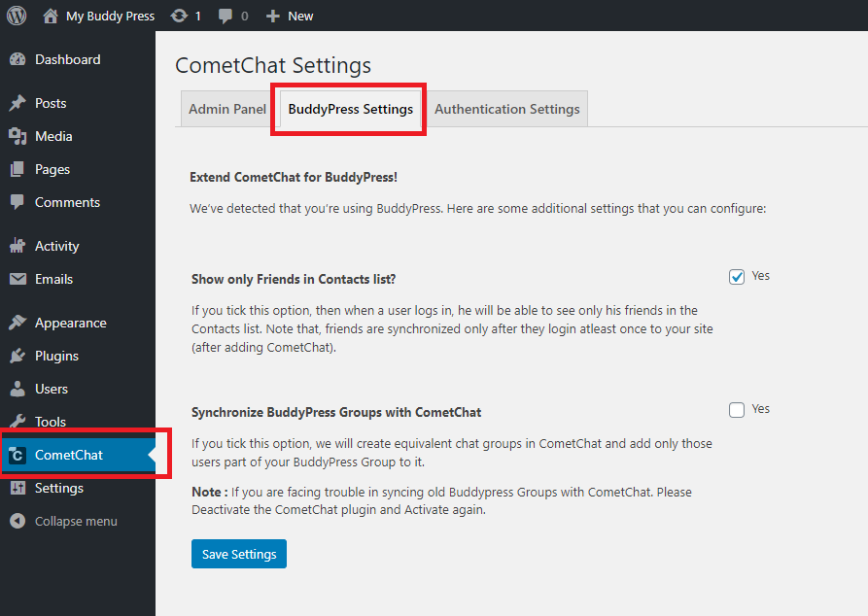Uncheck Show only Friends in Contacts checkbox
The height and width of the screenshot is (616, 868).
[x=736, y=277]
